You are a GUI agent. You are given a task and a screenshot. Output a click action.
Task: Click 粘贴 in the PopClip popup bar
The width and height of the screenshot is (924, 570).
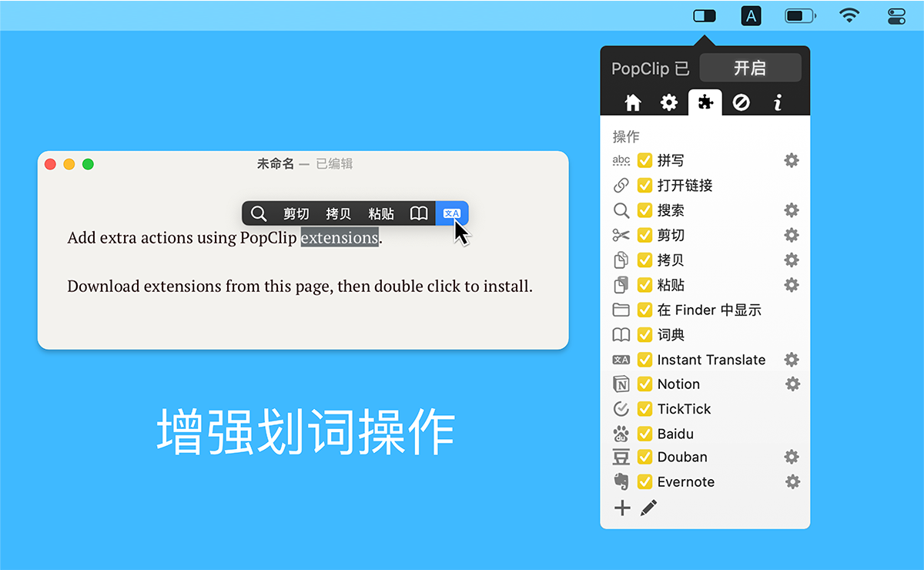click(x=380, y=213)
